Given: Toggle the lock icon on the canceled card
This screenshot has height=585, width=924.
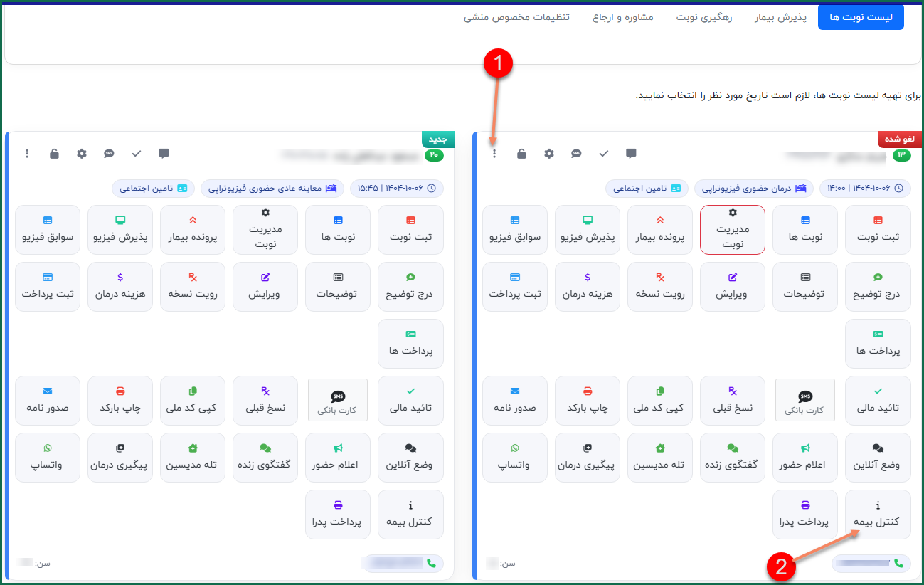Looking at the screenshot, I should click(521, 154).
